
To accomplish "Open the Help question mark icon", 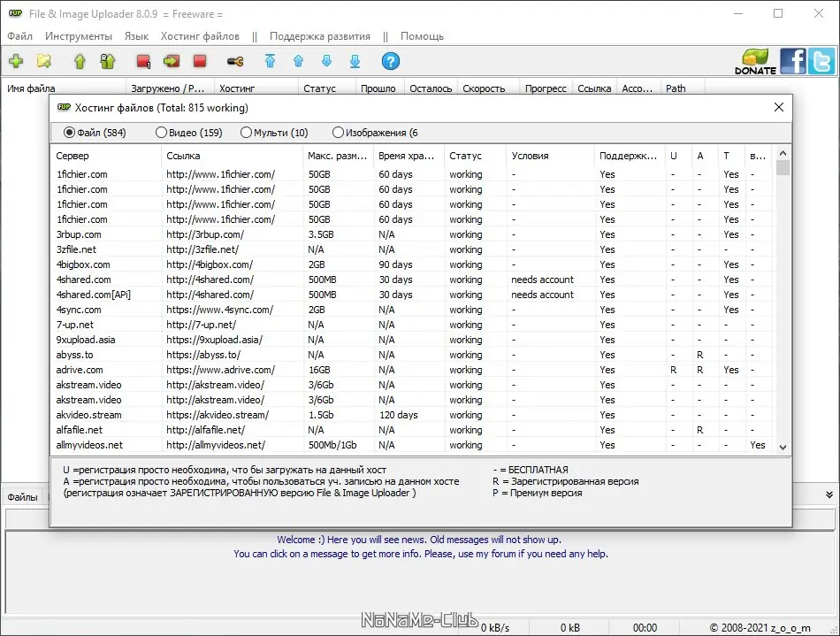I will 390,61.
